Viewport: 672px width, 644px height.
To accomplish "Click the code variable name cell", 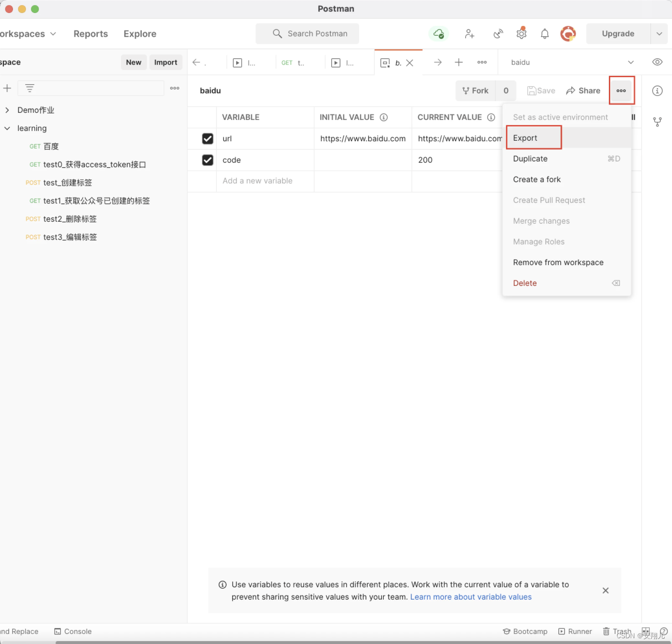I will pyautogui.click(x=265, y=160).
